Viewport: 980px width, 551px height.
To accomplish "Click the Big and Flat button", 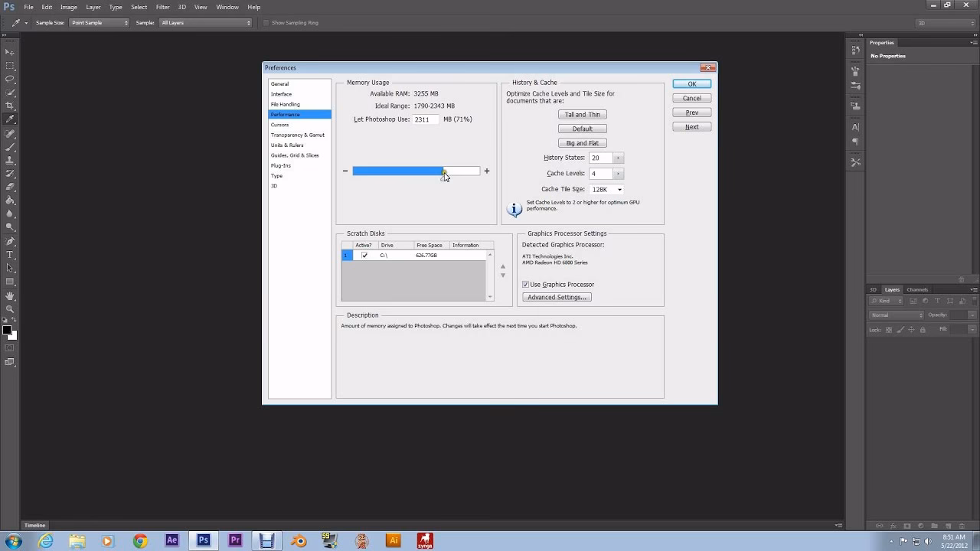I will pyautogui.click(x=582, y=142).
